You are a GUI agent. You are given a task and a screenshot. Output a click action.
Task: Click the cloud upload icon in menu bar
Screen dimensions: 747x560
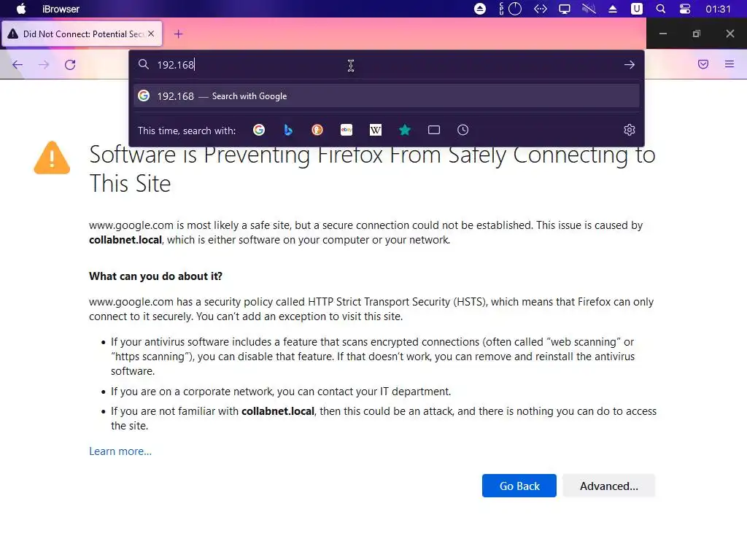(x=480, y=9)
